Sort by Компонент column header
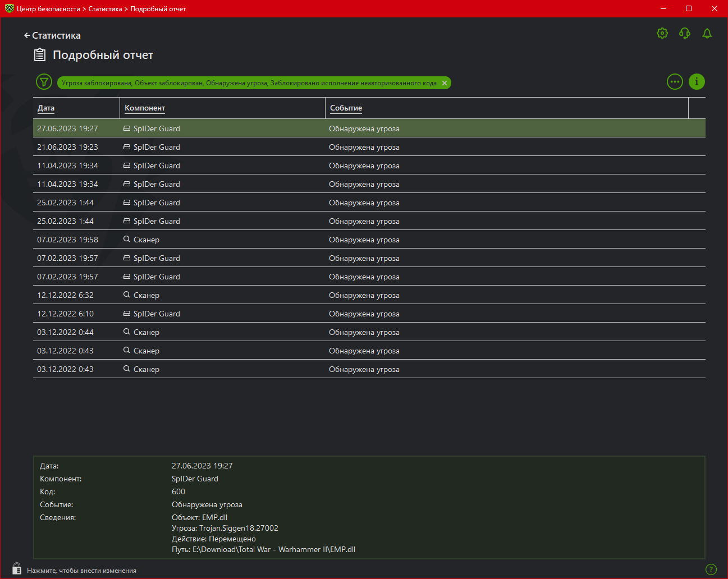The image size is (728, 579). (x=145, y=108)
